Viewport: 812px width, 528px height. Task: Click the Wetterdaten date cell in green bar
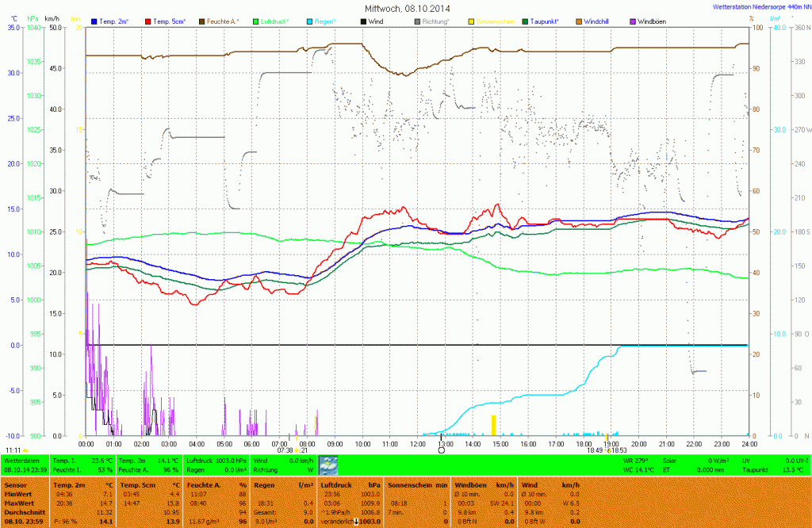[25, 470]
